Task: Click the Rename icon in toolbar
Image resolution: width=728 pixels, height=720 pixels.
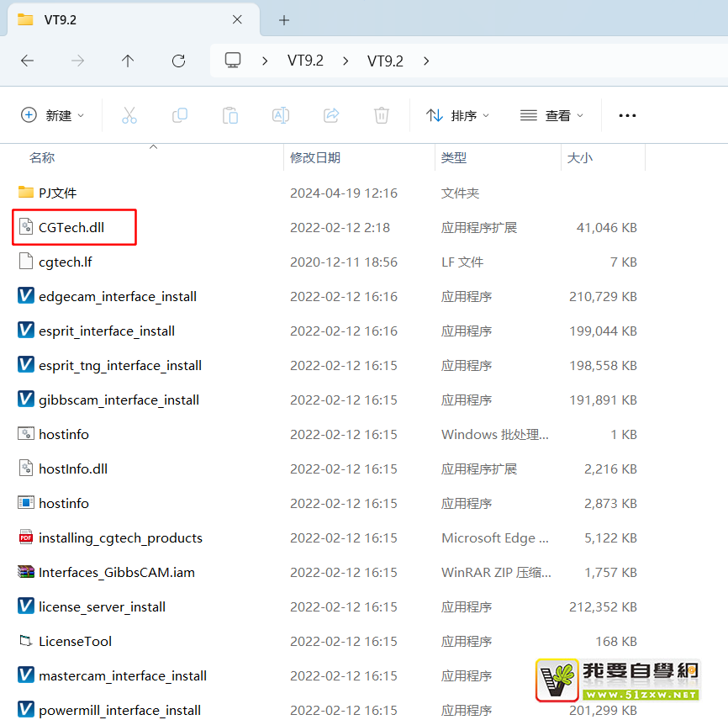Action: pos(280,115)
